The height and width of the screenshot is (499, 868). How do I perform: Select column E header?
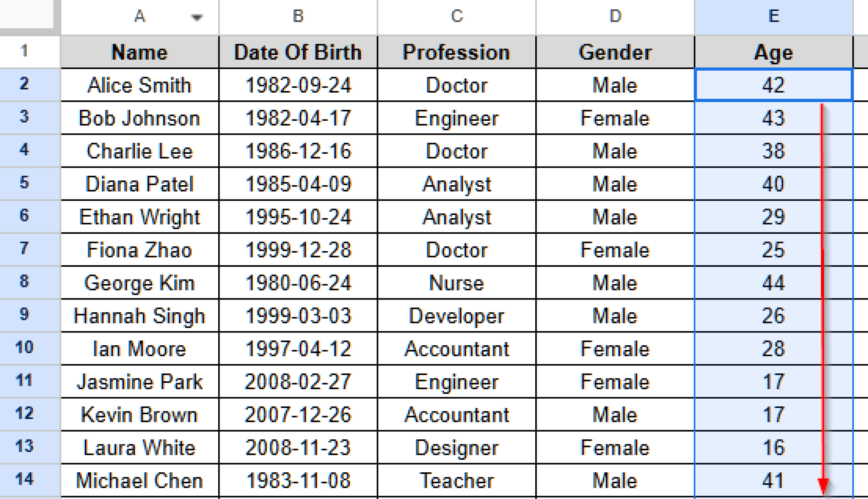774,17
